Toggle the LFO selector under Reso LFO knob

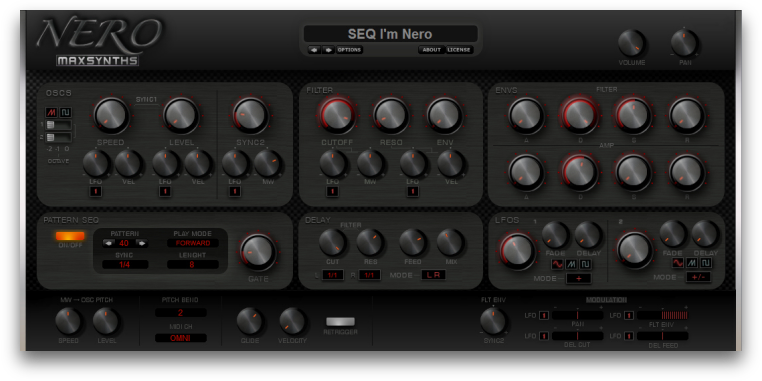pyautogui.click(x=413, y=191)
